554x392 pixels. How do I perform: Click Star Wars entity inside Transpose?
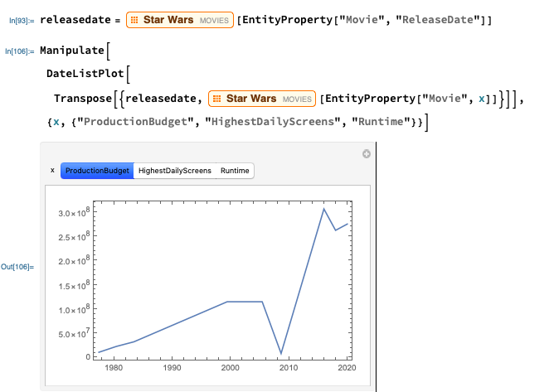(x=262, y=99)
